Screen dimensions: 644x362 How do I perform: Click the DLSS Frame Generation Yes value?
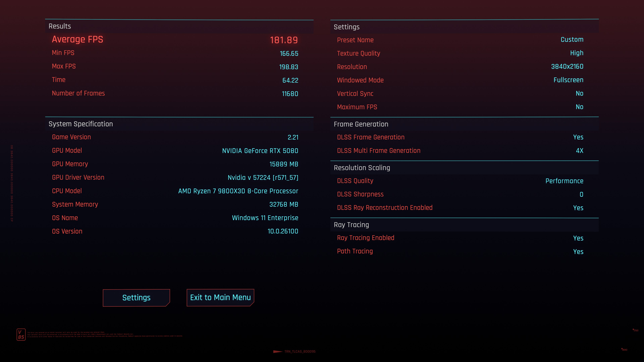578,137
